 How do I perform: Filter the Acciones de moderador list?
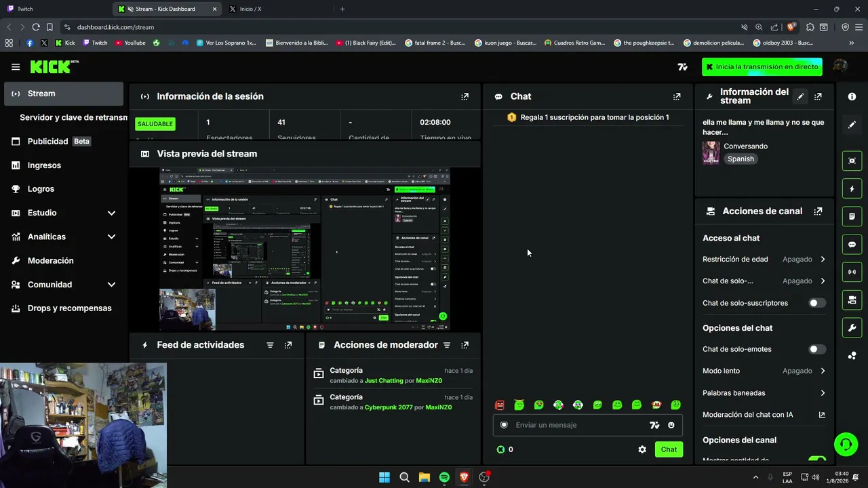[x=447, y=345]
